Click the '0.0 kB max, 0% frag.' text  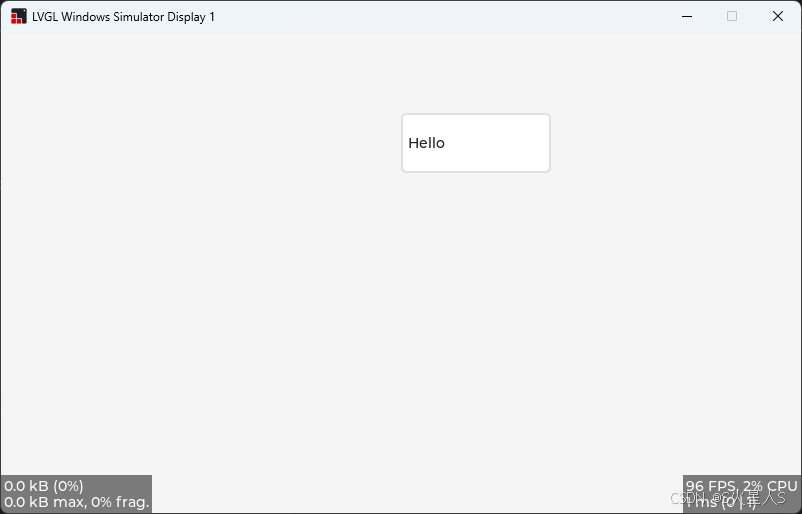pyautogui.click(x=77, y=502)
